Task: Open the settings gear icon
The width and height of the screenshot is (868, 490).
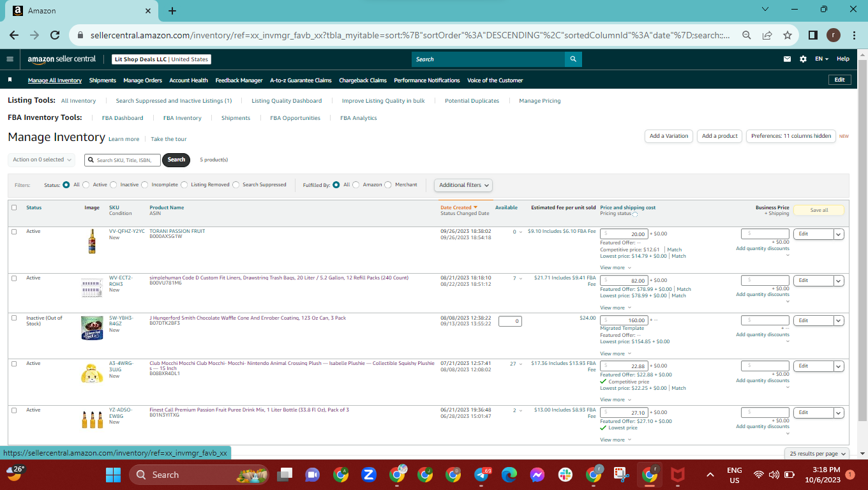Action: pos(803,59)
